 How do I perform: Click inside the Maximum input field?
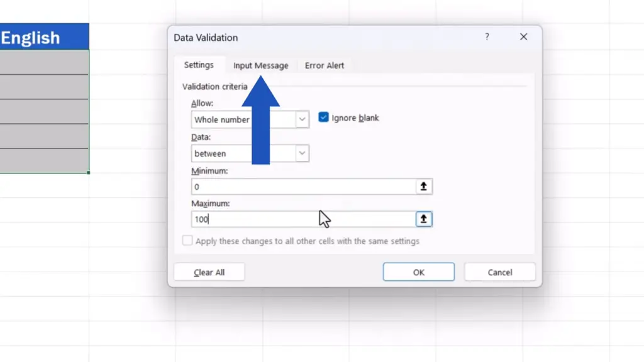302,219
